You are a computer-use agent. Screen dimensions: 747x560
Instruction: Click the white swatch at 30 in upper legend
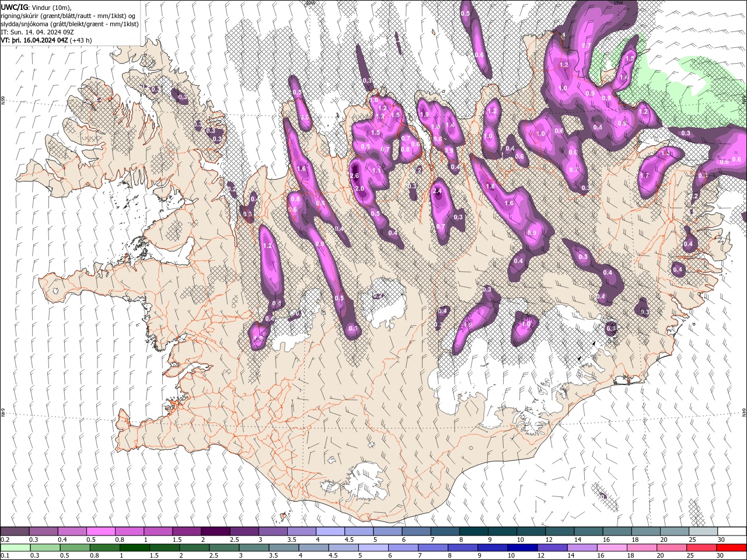(732, 531)
